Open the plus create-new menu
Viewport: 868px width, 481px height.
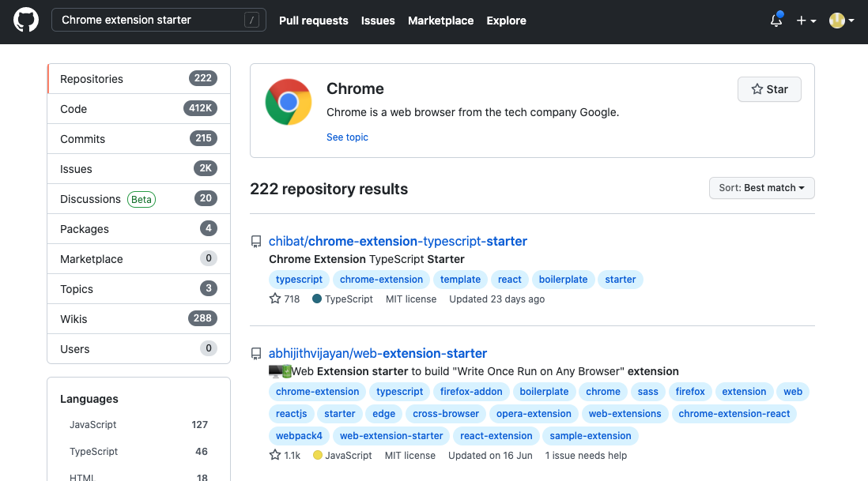click(x=806, y=21)
